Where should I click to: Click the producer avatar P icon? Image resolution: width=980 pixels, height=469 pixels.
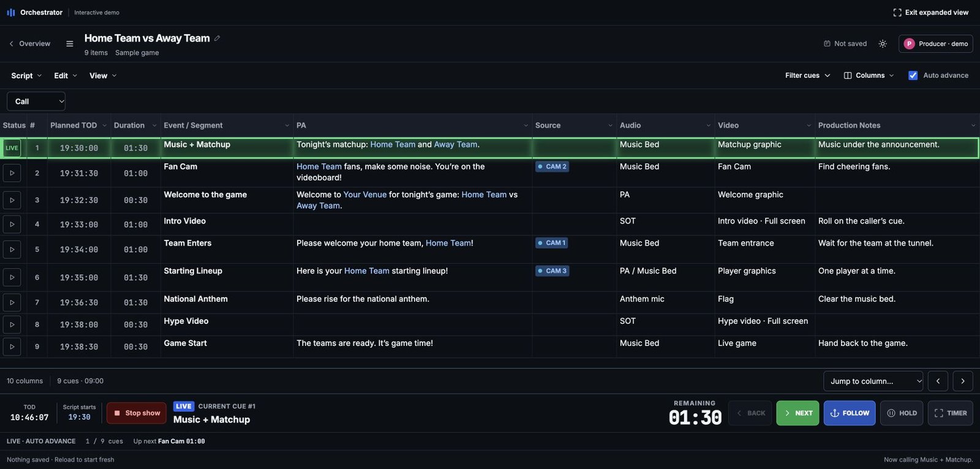coord(909,43)
